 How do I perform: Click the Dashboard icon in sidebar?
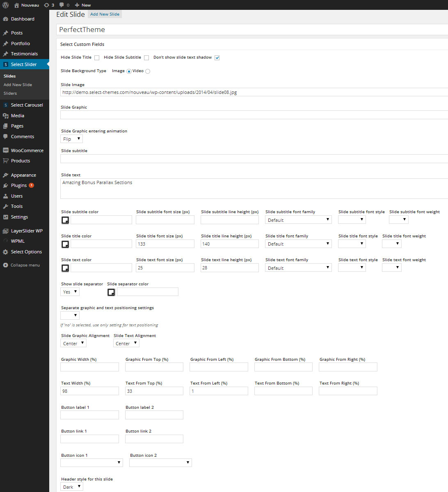(5, 19)
